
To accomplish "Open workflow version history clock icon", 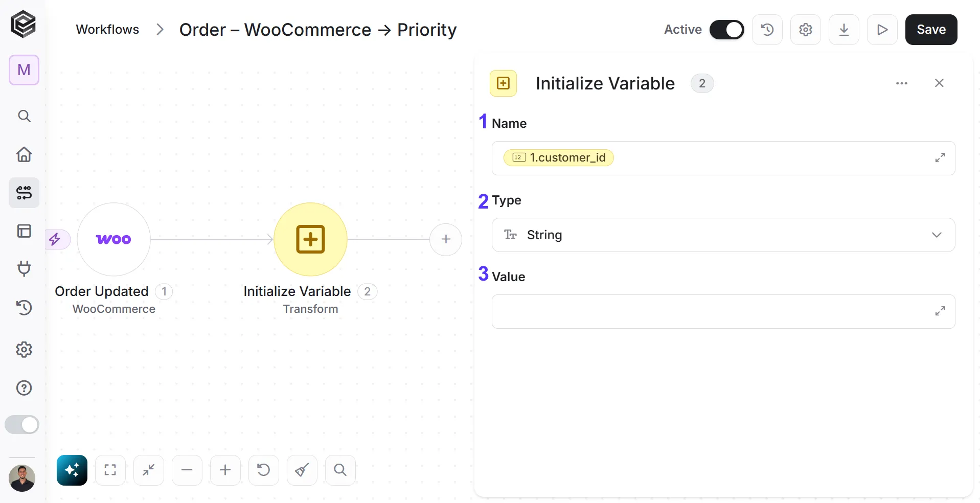I will coord(767,30).
